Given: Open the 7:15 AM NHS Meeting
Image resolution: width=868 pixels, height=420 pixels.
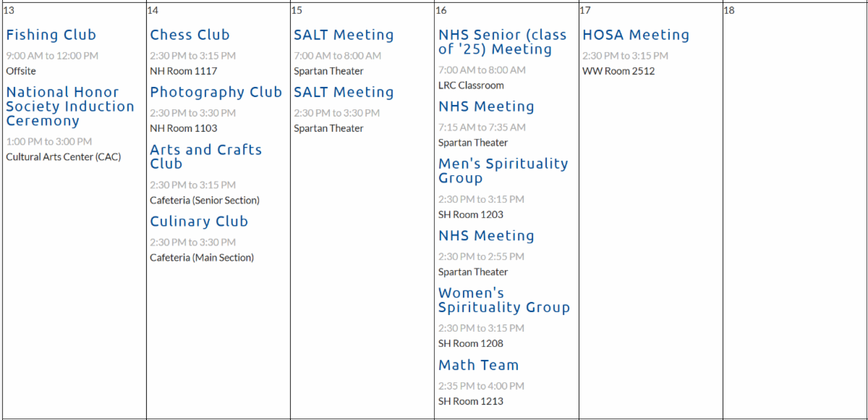Looking at the screenshot, I should click(x=486, y=106).
